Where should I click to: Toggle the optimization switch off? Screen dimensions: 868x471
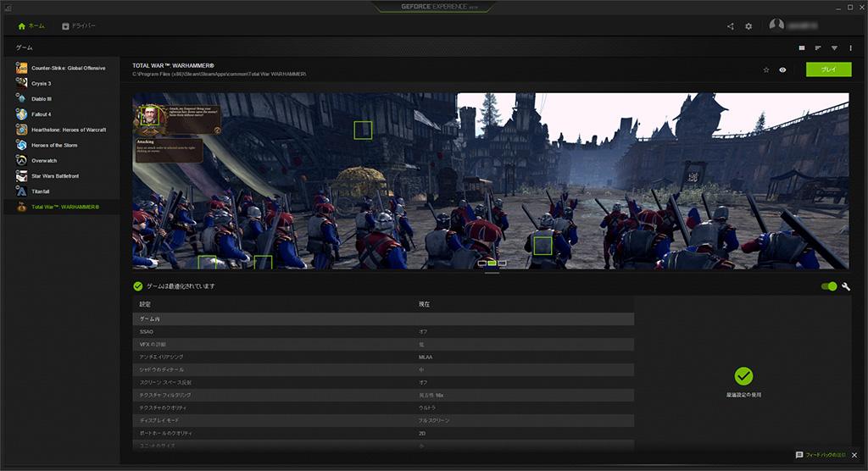[x=829, y=286]
